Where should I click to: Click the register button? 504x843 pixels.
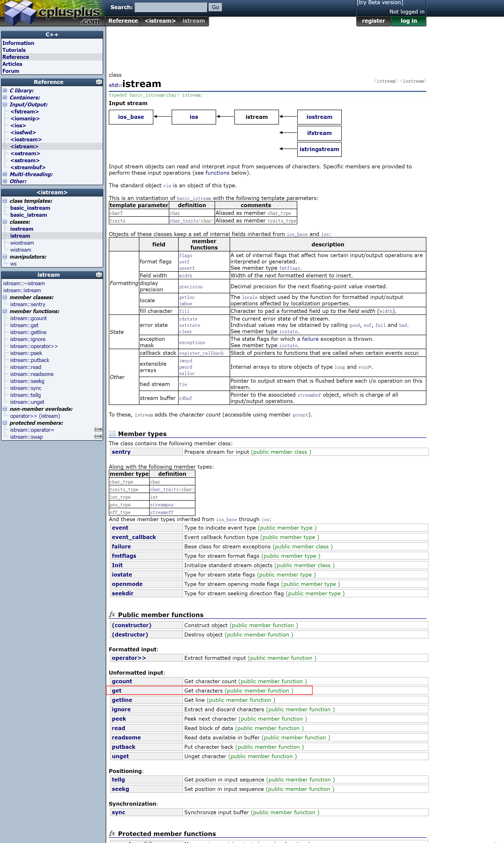[373, 21]
